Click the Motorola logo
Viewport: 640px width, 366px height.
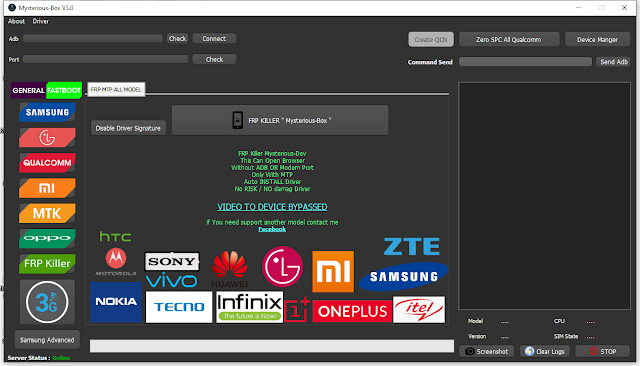click(x=116, y=262)
